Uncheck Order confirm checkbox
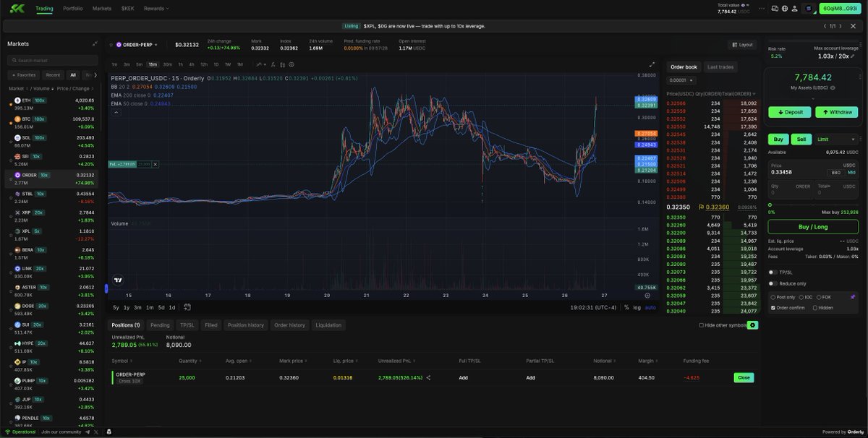868x438 pixels. click(773, 308)
